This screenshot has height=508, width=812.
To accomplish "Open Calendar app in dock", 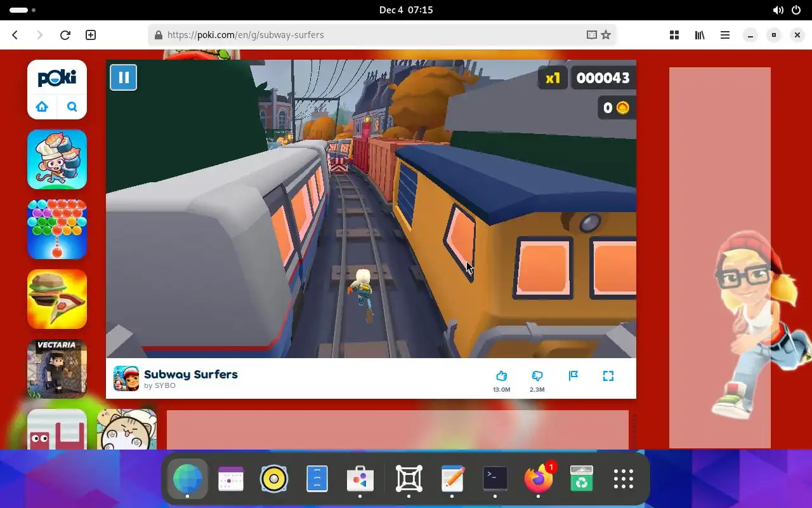I will coord(231,479).
